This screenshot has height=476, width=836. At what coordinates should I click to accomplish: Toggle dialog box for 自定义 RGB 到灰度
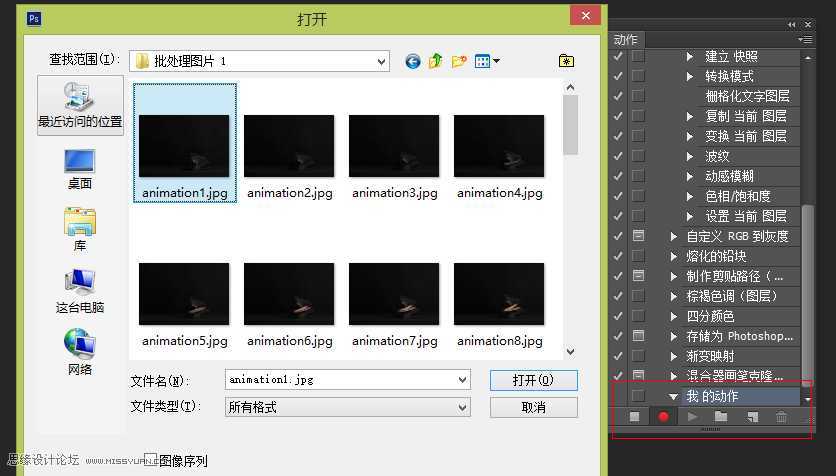[x=638, y=236]
